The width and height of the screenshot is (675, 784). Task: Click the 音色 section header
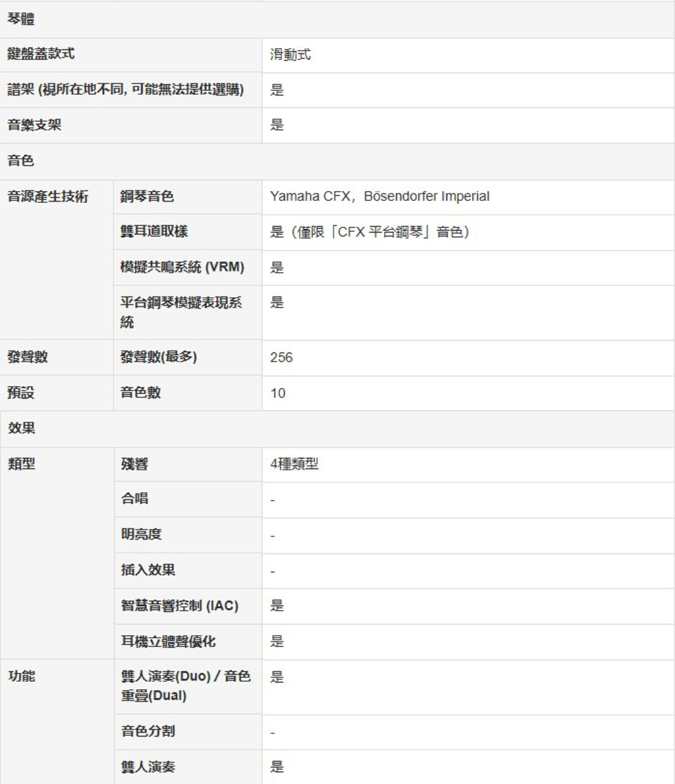coord(21,161)
